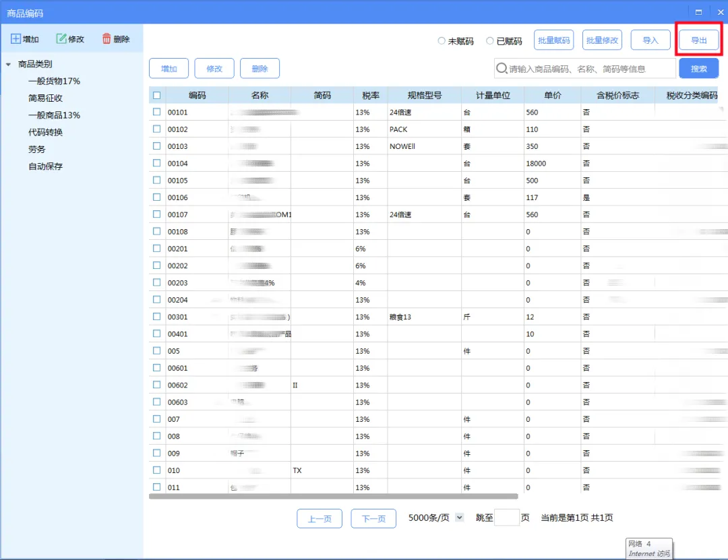Click the 导出 button
The height and width of the screenshot is (560, 728).
[698, 40]
